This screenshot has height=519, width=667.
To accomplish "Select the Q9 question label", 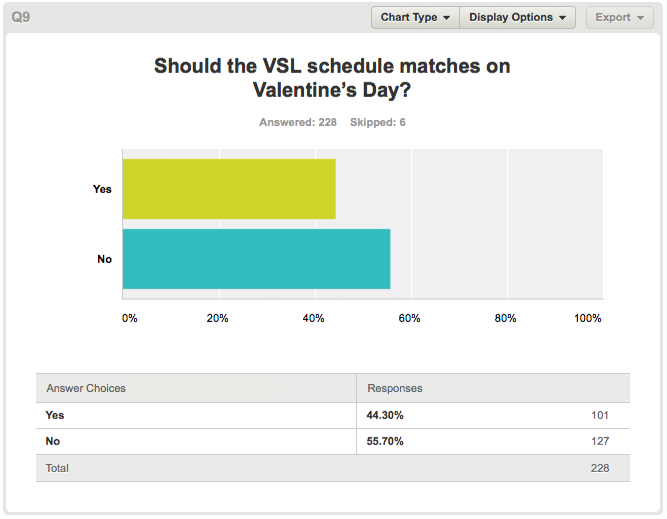I will tap(20, 17).
